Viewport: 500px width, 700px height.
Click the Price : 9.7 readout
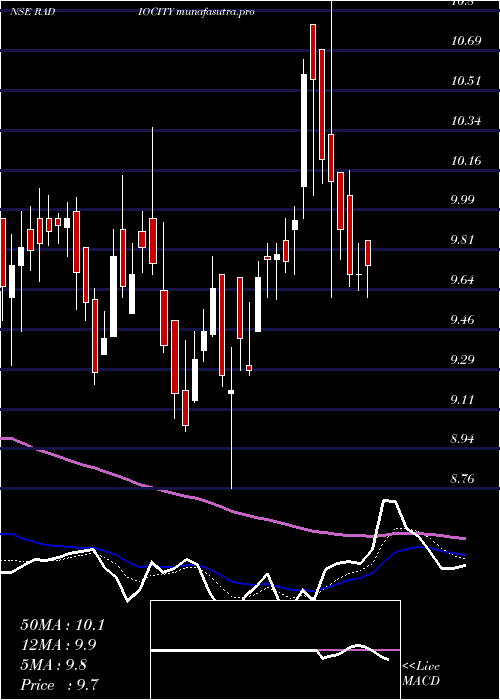tap(59, 685)
